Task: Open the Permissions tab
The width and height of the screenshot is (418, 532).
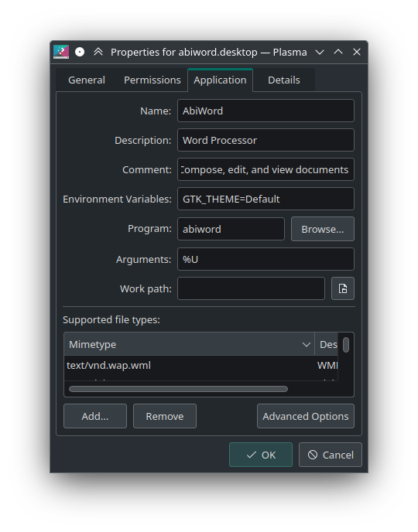Action: 152,80
